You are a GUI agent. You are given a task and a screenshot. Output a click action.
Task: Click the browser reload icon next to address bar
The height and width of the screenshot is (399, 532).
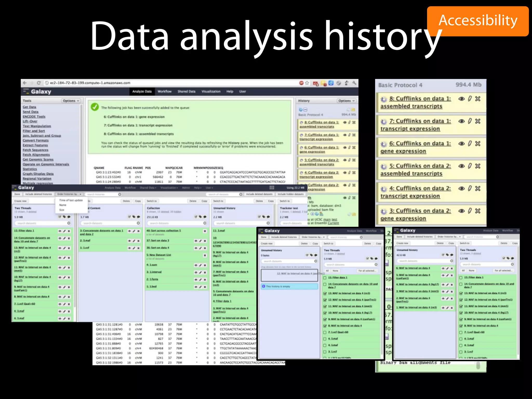click(x=39, y=83)
